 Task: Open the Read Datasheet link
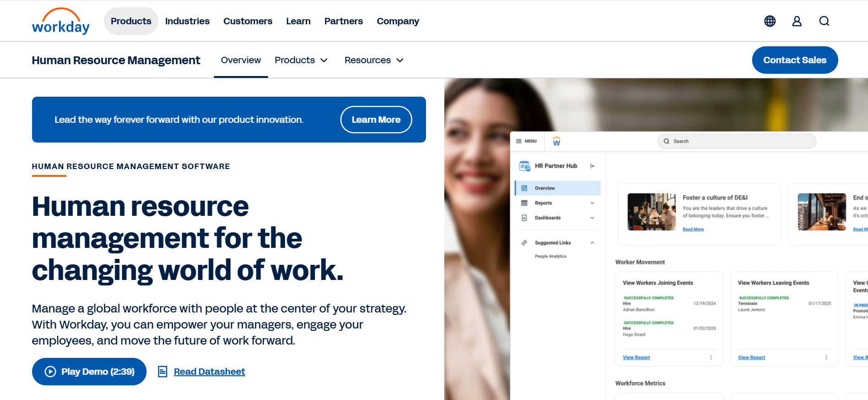(x=209, y=372)
